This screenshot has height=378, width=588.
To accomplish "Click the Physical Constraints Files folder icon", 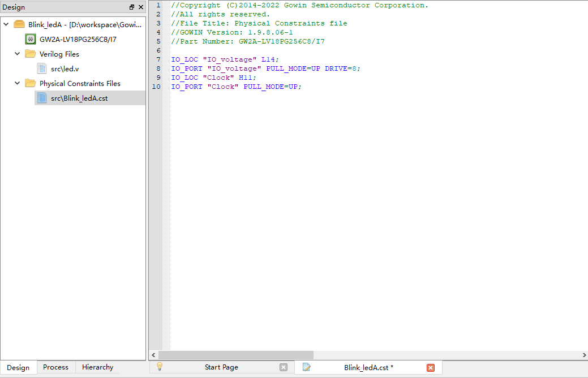I will pos(31,83).
